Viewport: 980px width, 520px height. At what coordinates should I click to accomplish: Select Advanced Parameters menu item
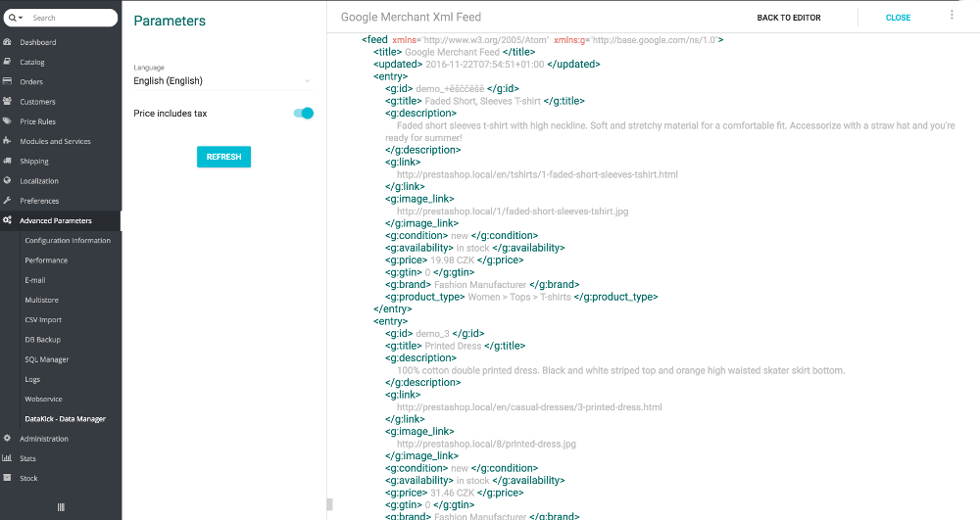(56, 221)
